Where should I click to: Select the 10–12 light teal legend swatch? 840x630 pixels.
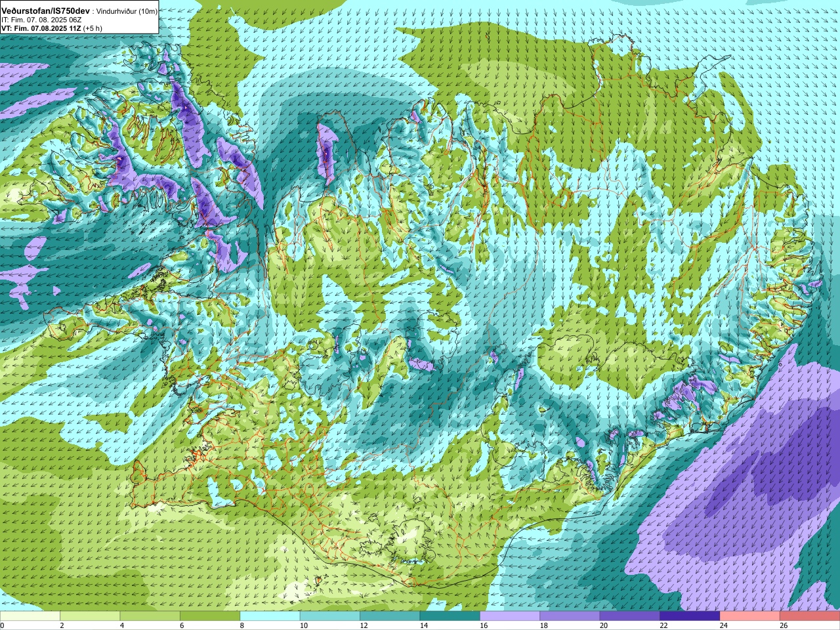tap(330, 616)
